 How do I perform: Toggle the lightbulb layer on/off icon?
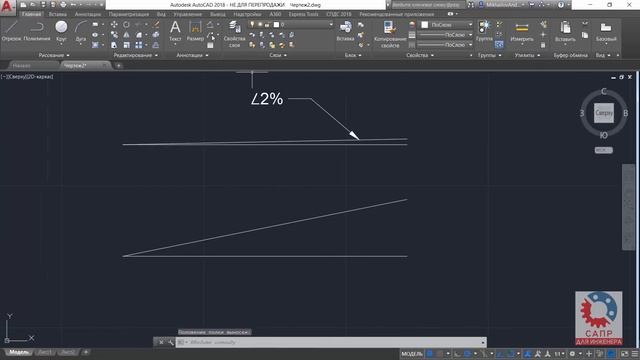[252, 24]
